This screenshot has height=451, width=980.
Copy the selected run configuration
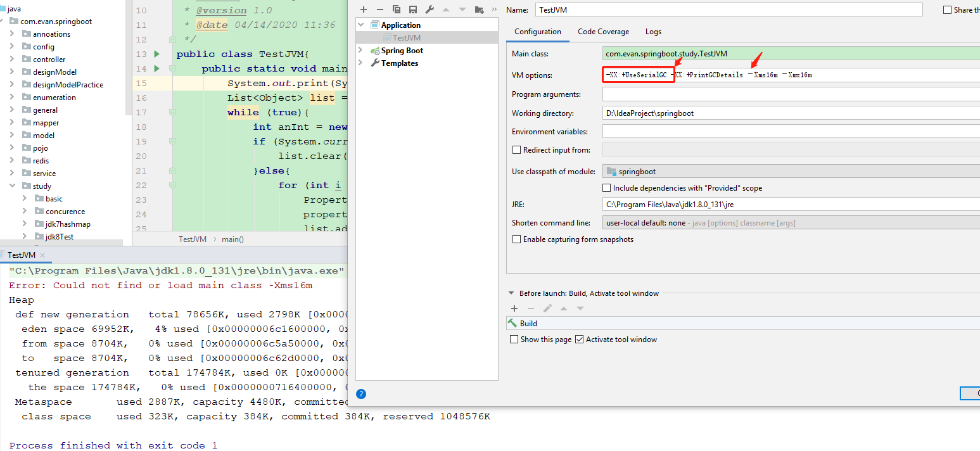click(397, 10)
